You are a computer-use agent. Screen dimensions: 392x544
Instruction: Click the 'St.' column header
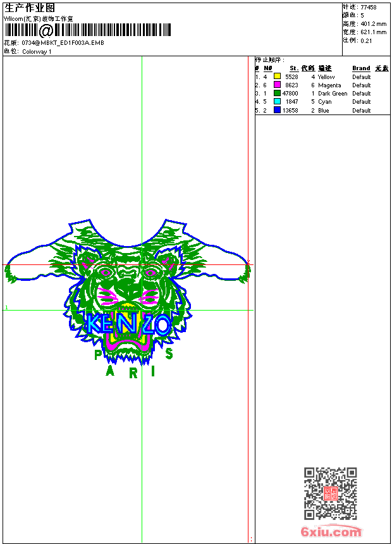294,68
